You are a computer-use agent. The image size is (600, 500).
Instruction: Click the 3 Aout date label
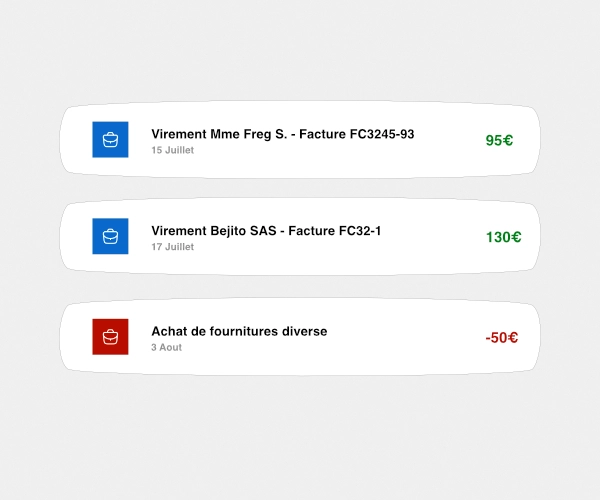click(166, 347)
